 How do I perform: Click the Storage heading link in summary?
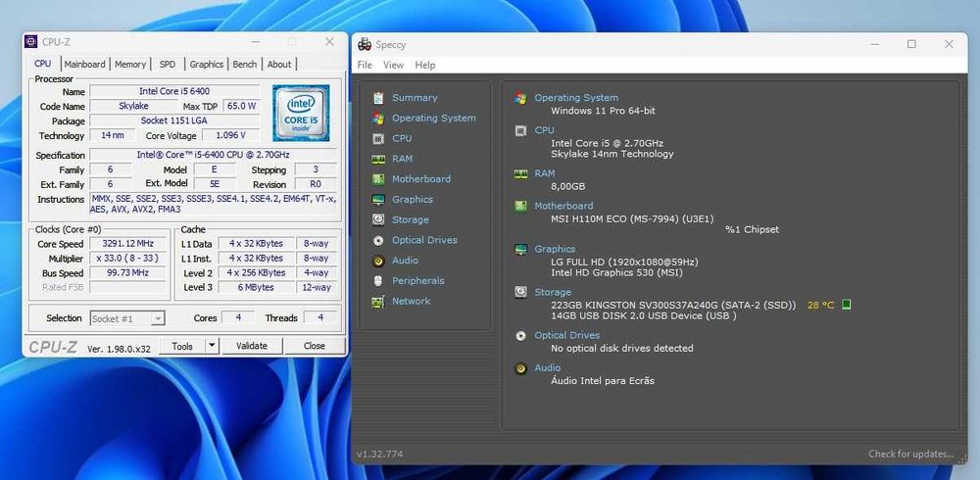click(553, 292)
